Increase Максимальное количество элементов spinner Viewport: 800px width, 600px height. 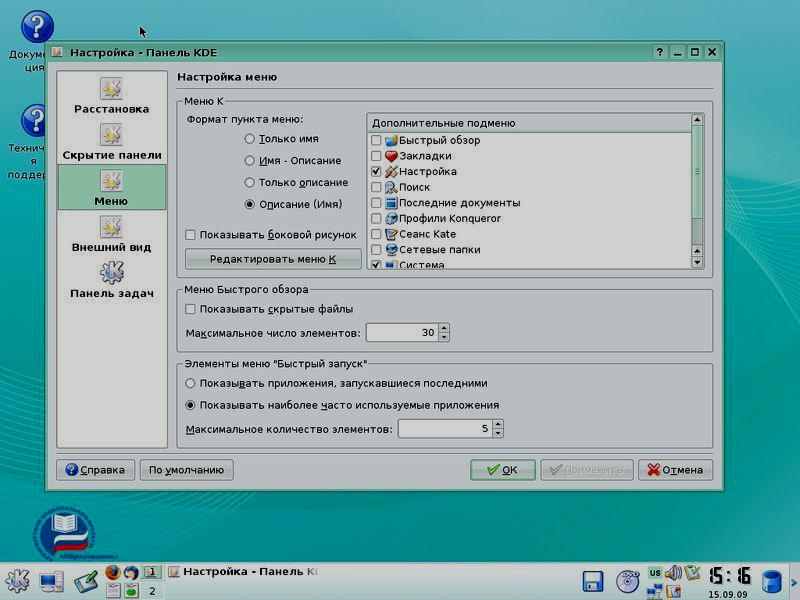click(498, 424)
